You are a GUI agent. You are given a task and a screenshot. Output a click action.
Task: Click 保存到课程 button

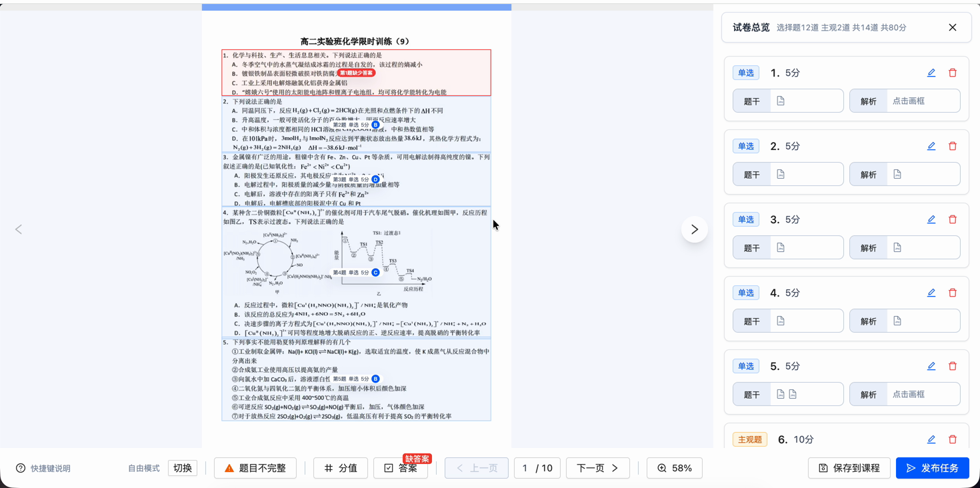pyautogui.click(x=849, y=468)
